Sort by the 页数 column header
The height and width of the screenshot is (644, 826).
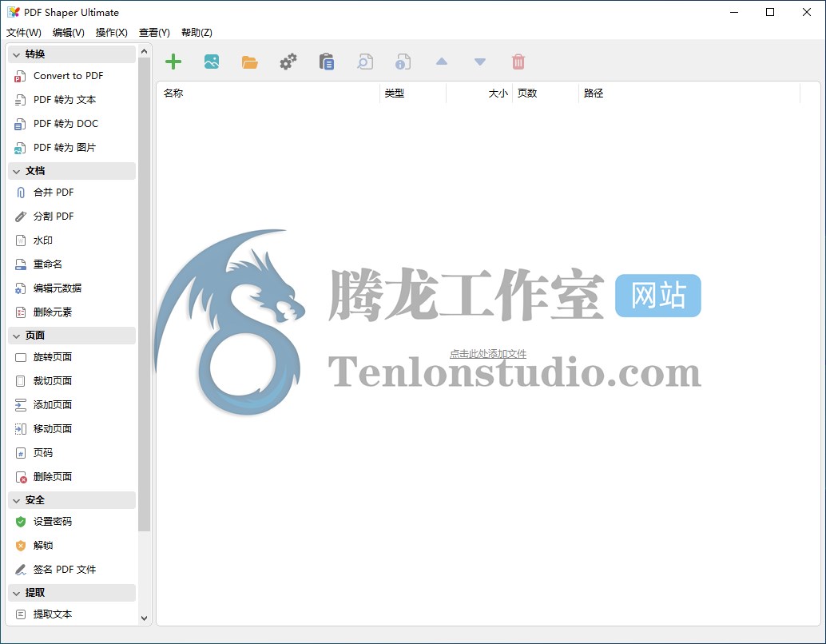(x=546, y=93)
